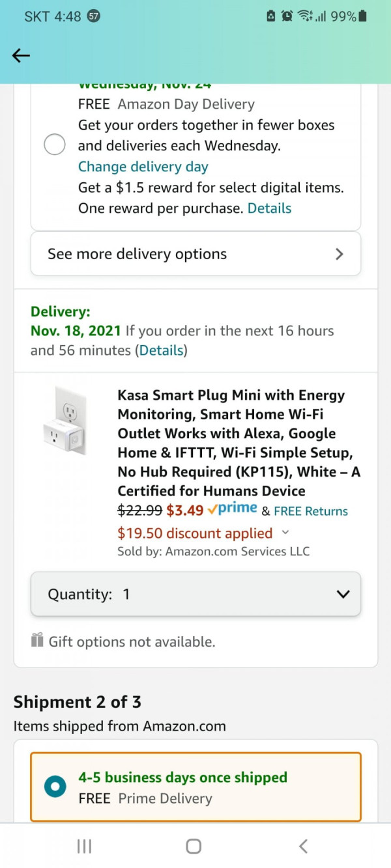Screen dimensions: 391x868
Task: Tap the alarm clock status icon
Action: pyautogui.click(x=286, y=16)
